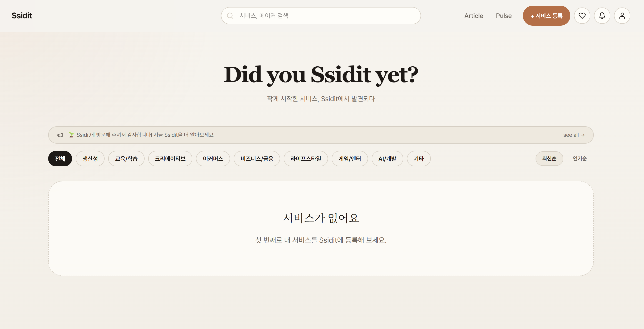Open the Pulse menu item

tap(504, 16)
